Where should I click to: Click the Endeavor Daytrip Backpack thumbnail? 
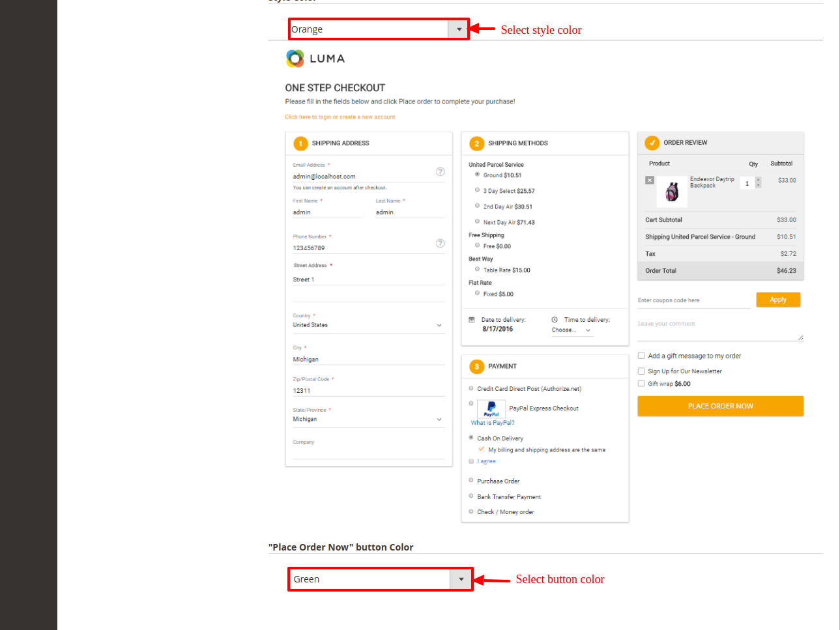coord(672,192)
